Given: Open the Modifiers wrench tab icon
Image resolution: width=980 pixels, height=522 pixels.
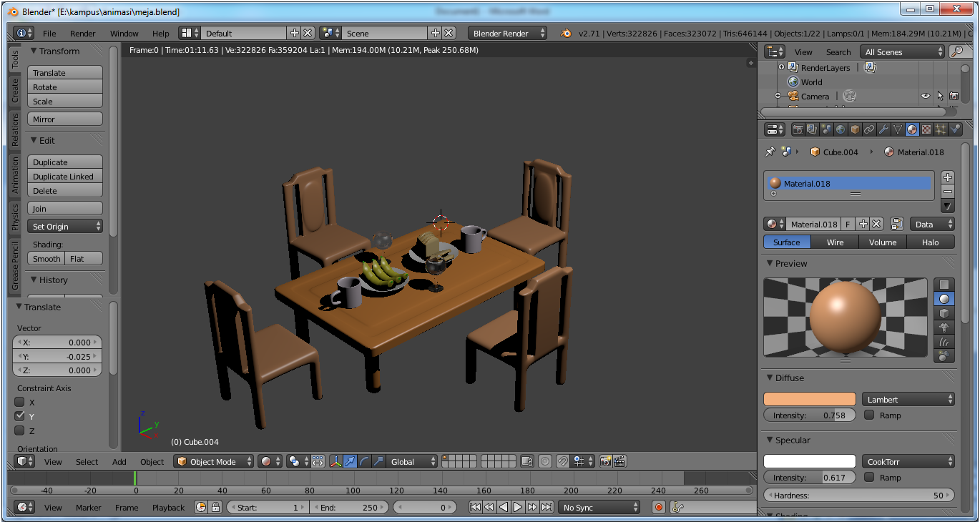Looking at the screenshot, I should tap(883, 129).
